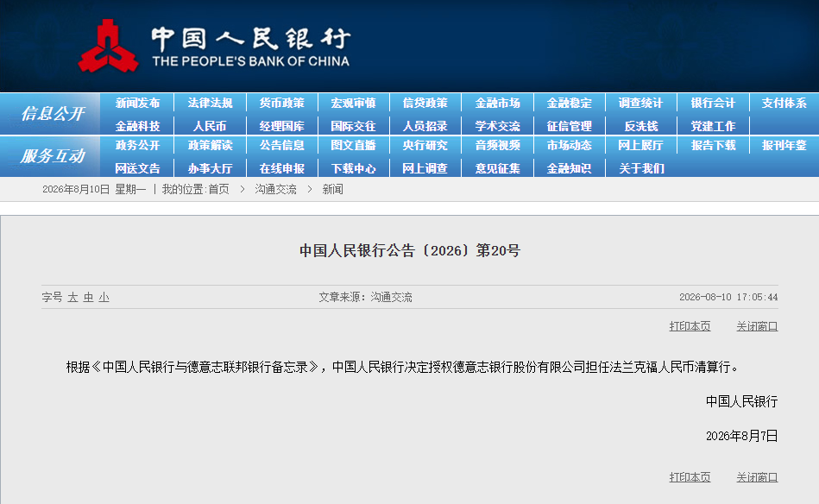Open 国际交往 section
The height and width of the screenshot is (504, 819).
353,126
